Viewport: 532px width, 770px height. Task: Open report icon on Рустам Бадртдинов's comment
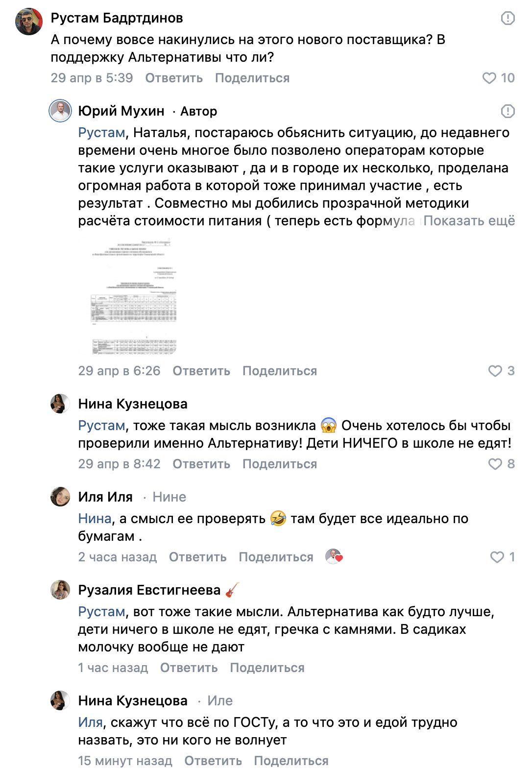508,19
